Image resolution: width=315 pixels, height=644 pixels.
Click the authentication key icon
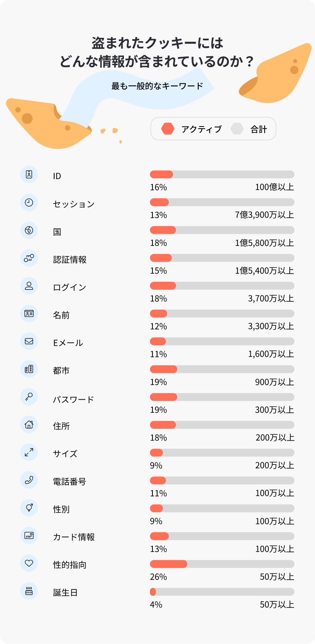29,258
